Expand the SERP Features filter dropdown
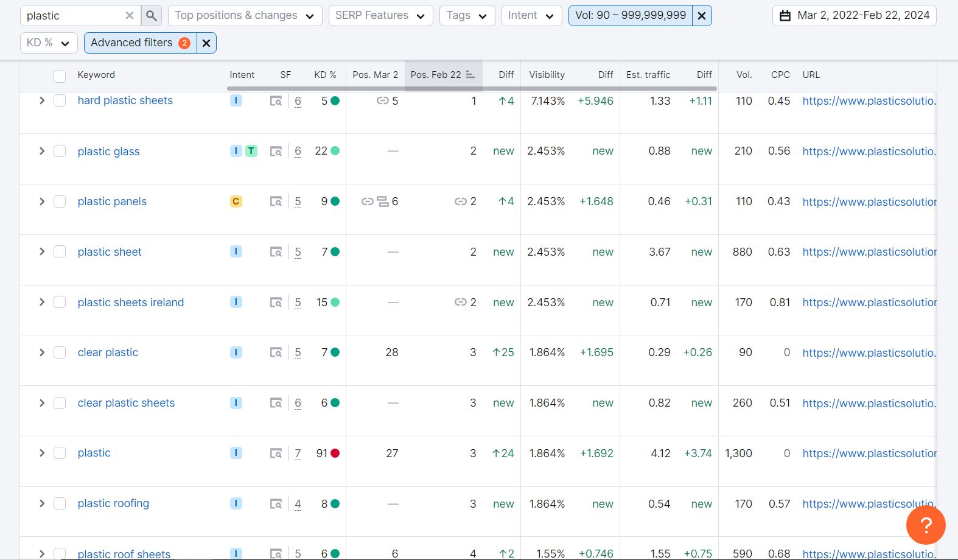This screenshot has width=958, height=560. tap(380, 16)
